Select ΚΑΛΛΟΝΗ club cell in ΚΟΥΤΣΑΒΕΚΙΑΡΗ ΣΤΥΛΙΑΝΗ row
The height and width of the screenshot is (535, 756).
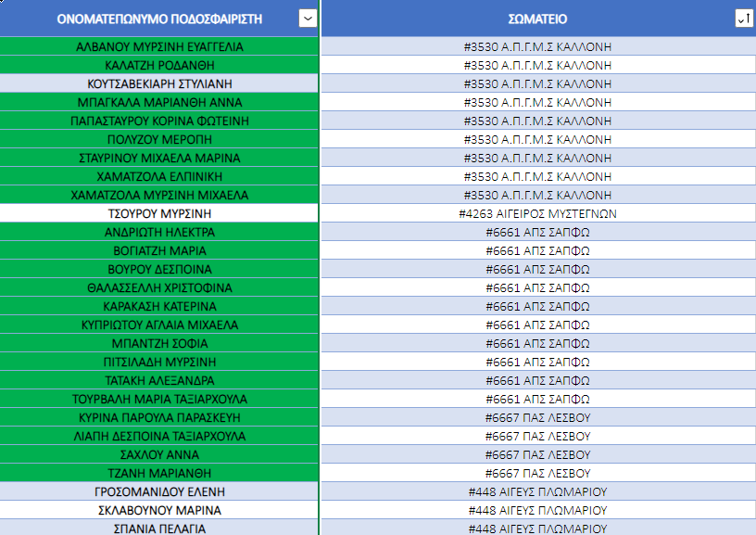point(538,84)
